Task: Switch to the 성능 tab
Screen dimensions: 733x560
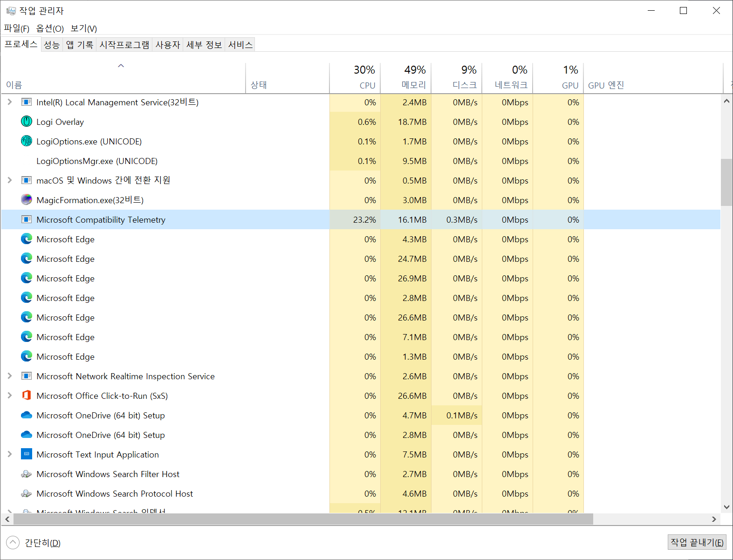Action: 52,45
